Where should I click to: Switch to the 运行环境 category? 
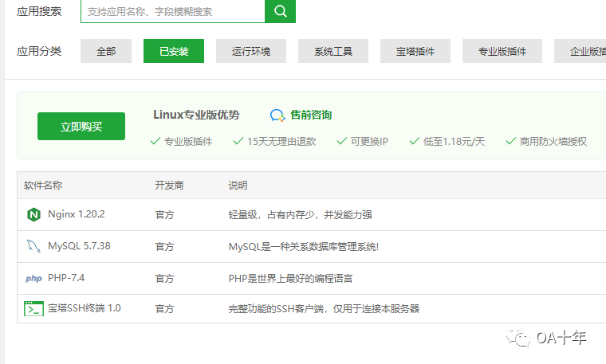tap(251, 51)
